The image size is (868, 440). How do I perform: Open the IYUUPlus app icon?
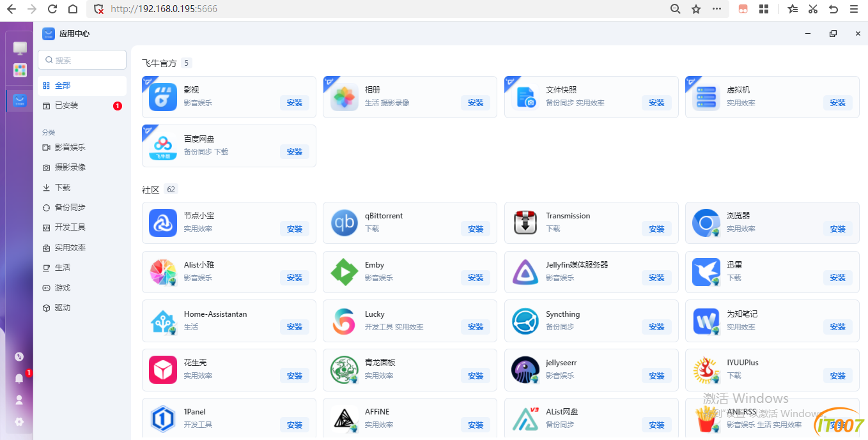click(706, 370)
